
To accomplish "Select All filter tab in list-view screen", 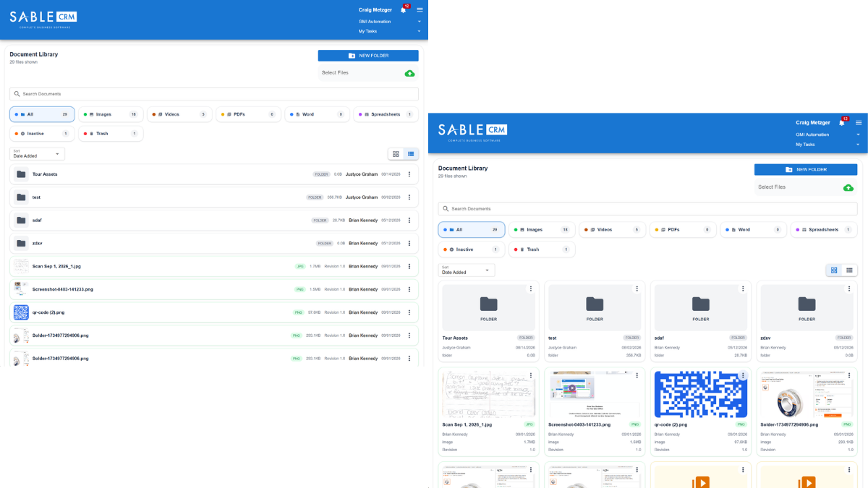I will tap(42, 114).
